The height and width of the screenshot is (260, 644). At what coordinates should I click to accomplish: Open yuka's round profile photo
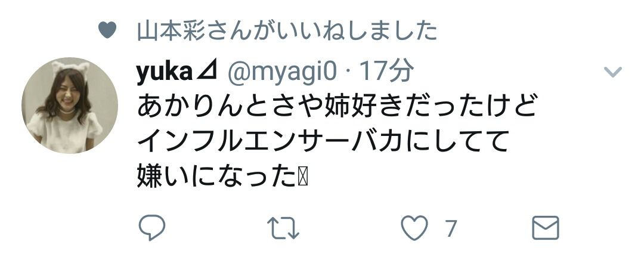69,106
